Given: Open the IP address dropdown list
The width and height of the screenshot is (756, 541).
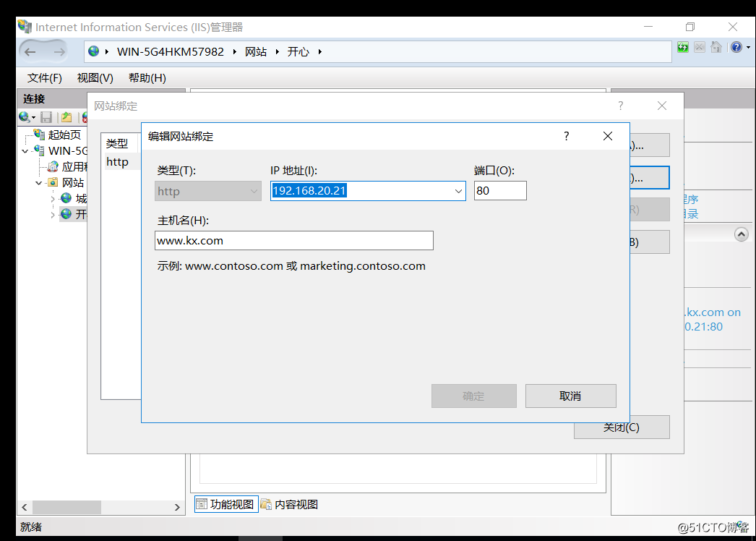Looking at the screenshot, I should tap(458, 191).
